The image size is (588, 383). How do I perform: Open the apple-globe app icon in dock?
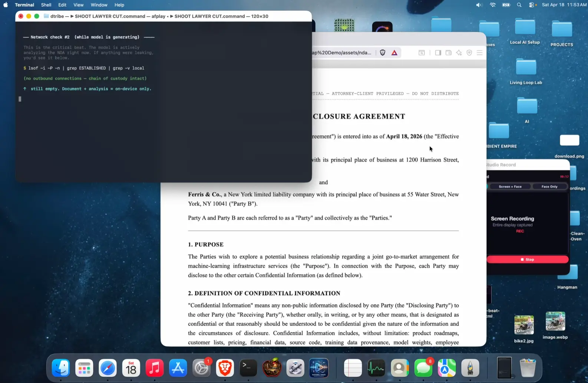coord(272,368)
